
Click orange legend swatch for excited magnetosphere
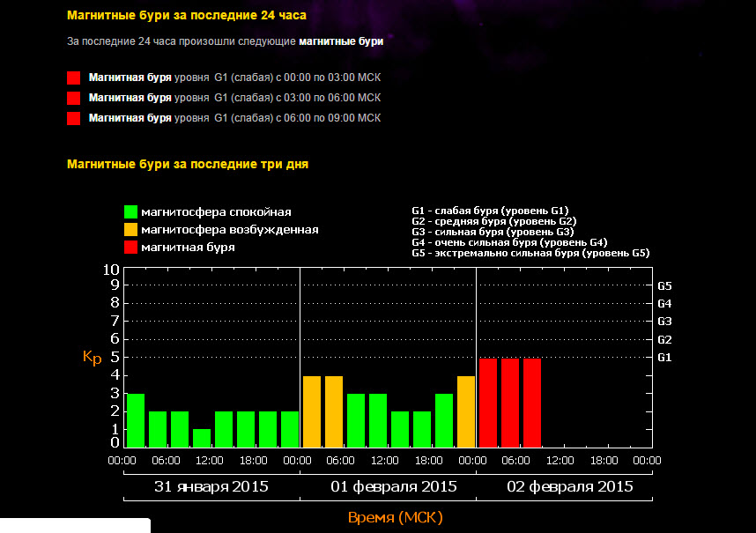(131, 230)
